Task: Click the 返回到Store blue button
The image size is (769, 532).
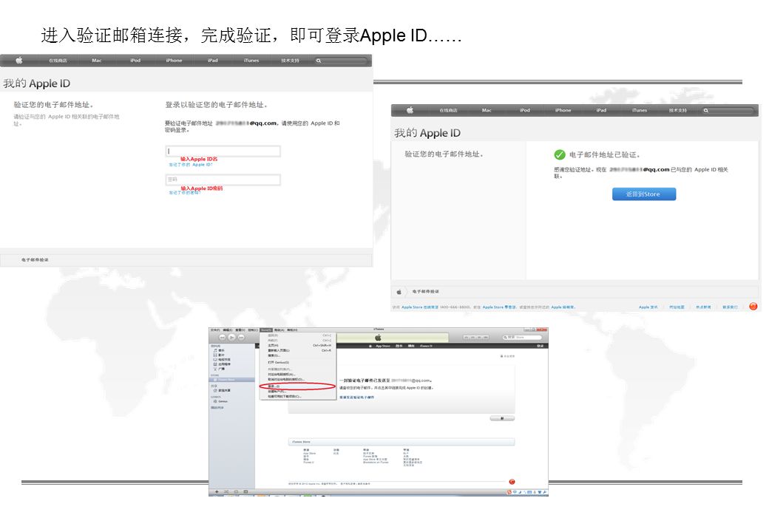Action: coord(644,194)
